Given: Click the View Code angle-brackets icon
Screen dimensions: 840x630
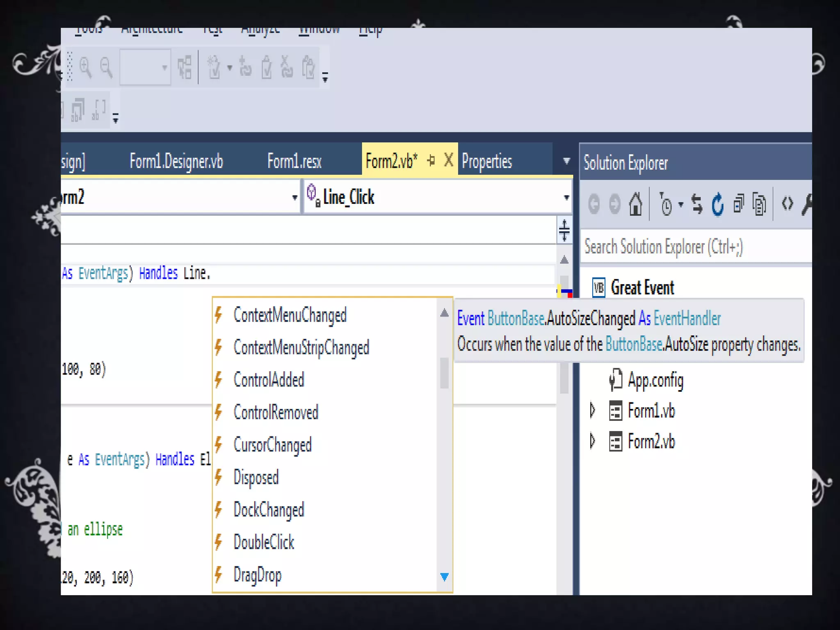Looking at the screenshot, I should point(787,203).
